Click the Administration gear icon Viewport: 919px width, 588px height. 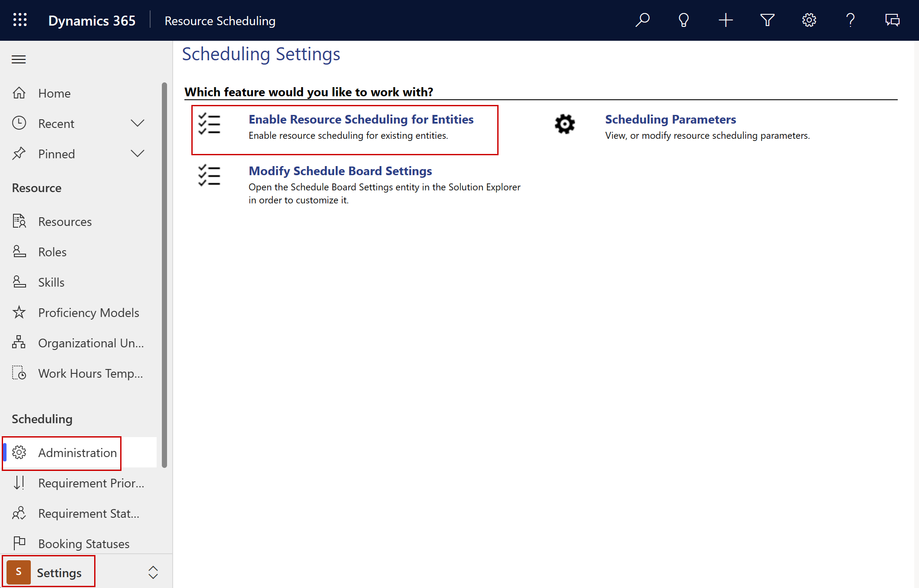[x=20, y=453]
